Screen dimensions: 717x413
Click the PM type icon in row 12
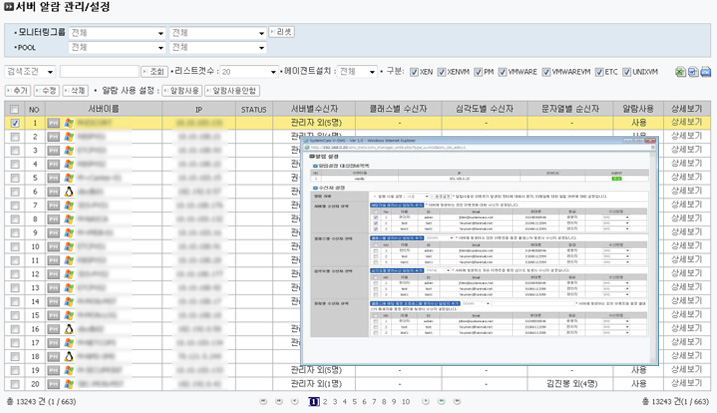click(x=54, y=274)
